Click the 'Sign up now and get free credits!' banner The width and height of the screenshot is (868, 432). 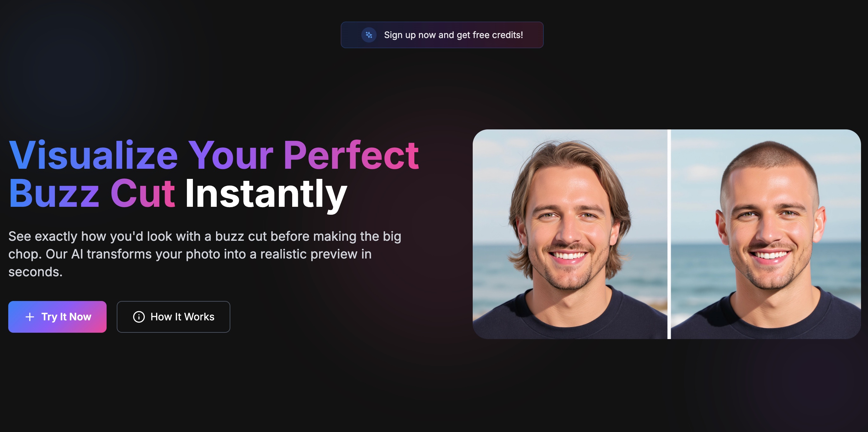tap(442, 35)
